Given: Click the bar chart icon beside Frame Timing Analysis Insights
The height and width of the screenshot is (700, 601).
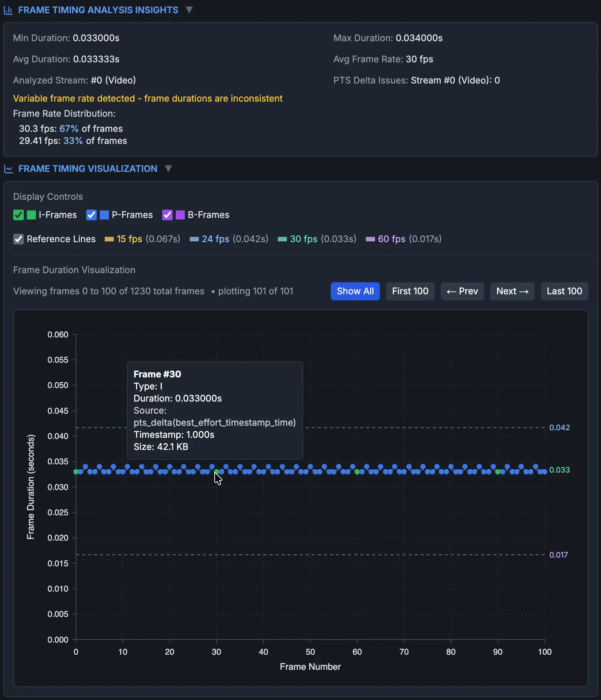Looking at the screenshot, I should [x=8, y=10].
